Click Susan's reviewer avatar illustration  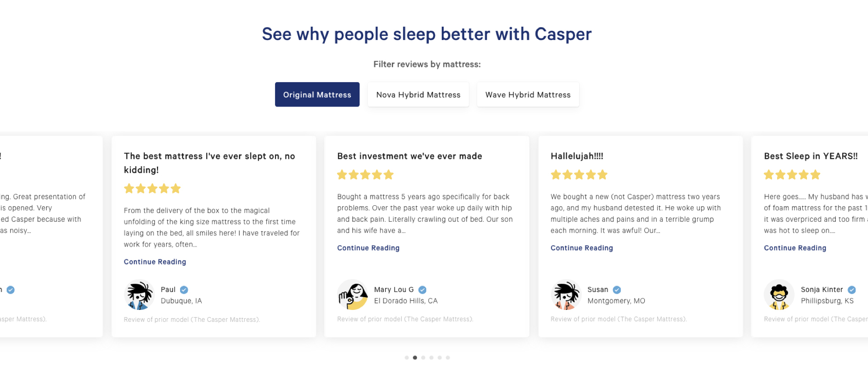pos(566,295)
